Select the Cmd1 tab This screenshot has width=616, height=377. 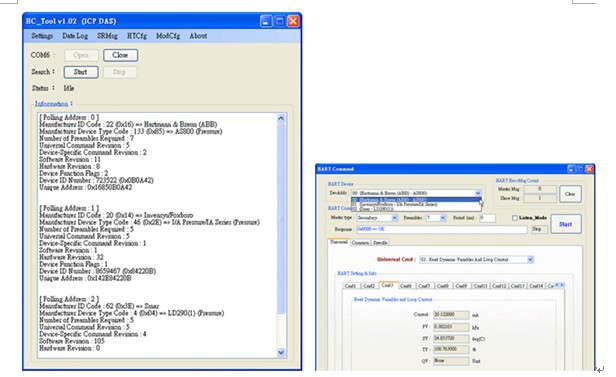click(x=350, y=285)
